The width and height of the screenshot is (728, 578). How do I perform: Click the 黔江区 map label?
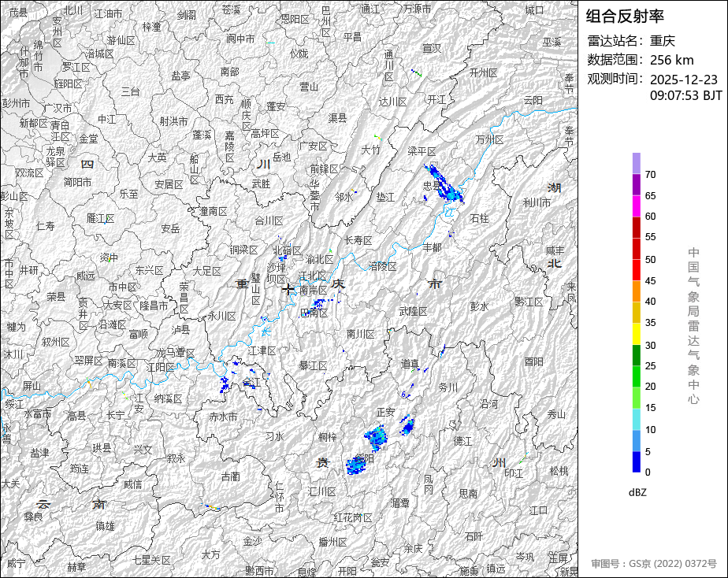pyautogui.click(x=529, y=302)
